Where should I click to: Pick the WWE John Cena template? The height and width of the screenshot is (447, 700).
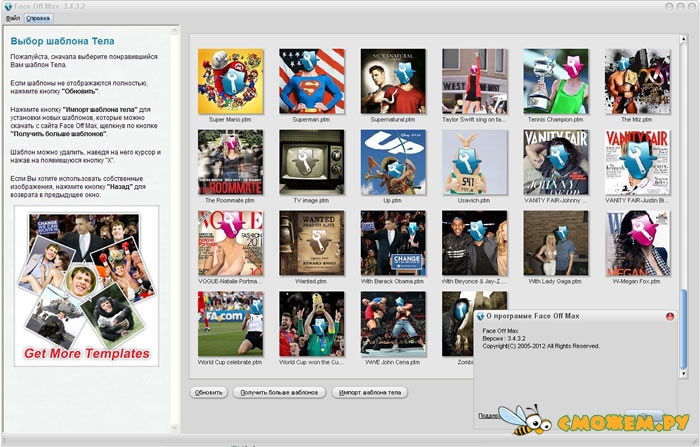(393, 324)
